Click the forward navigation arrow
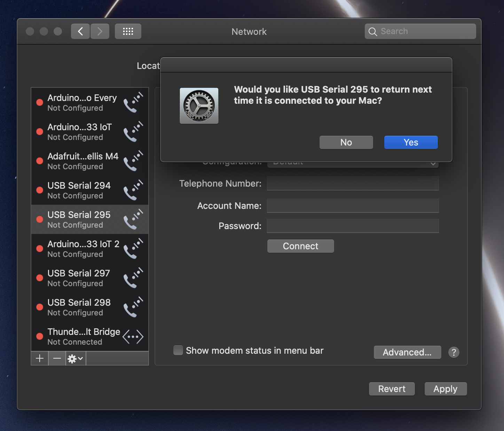 tap(100, 31)
